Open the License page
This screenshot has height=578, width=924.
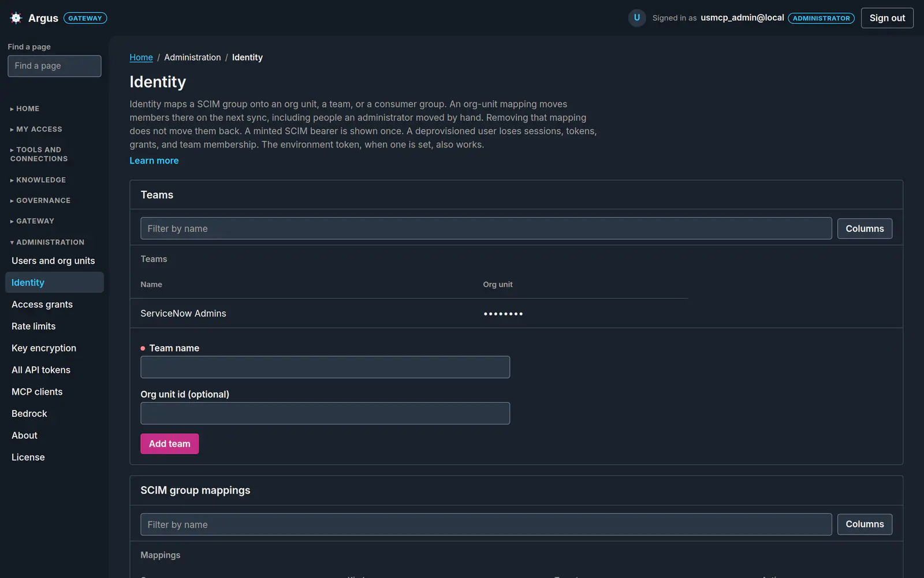coord(54,457)
